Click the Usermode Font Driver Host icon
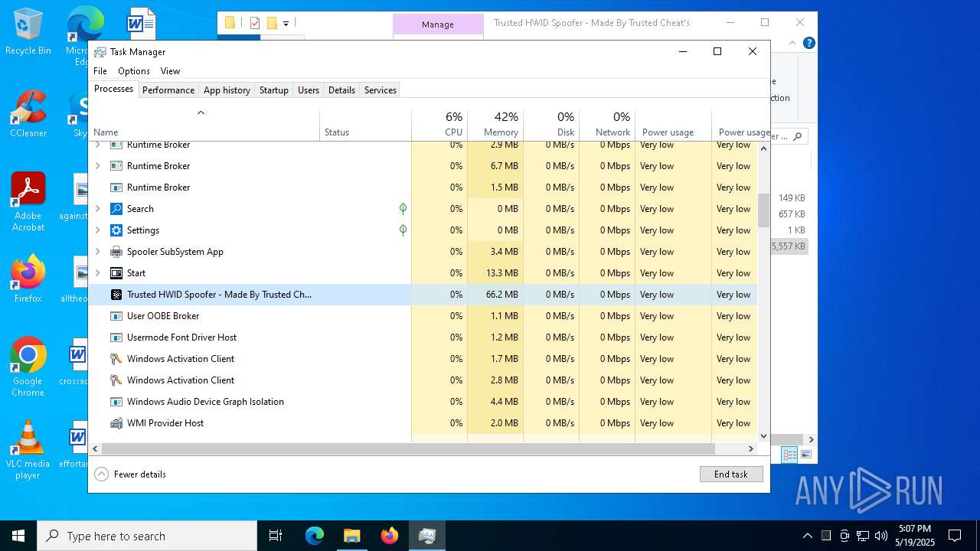The height and width of the screenshot is (551, 980). pyautogui.click(x=116, y=337)
